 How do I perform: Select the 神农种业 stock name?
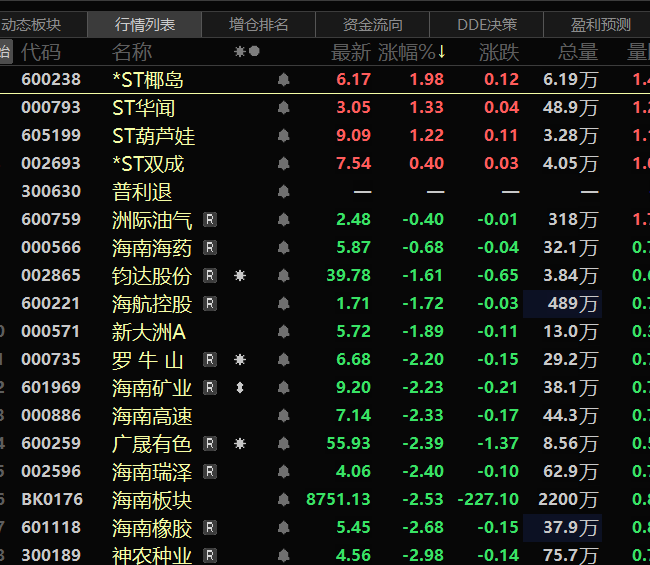(152, 555)
